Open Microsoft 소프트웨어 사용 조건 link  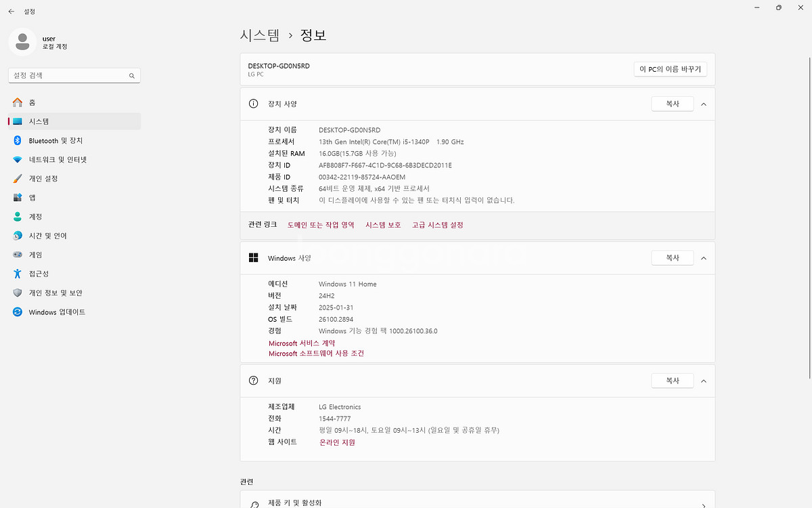pos(316,354)
